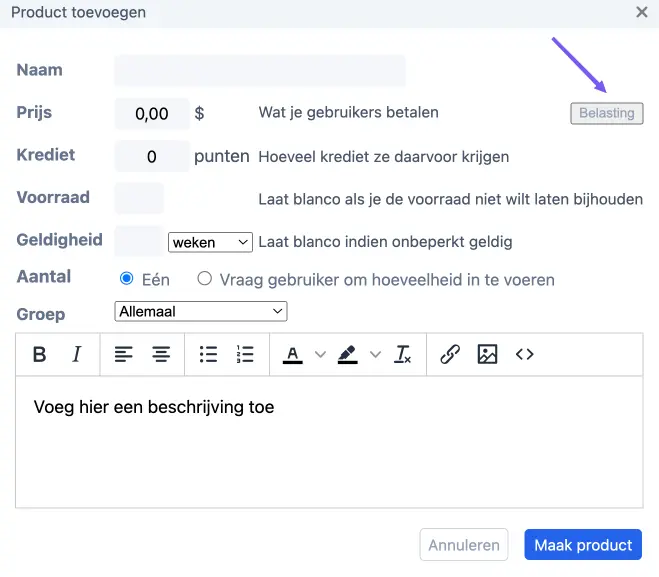659x577 pixels.
Task: Open the Groep Allemaal dropdown
Action: click(201, 311)
